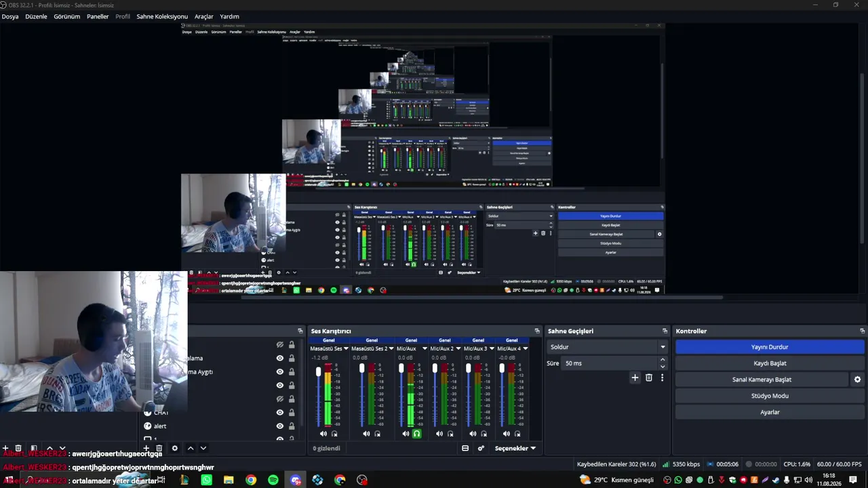Move source up with arrow

pos(191,448)
